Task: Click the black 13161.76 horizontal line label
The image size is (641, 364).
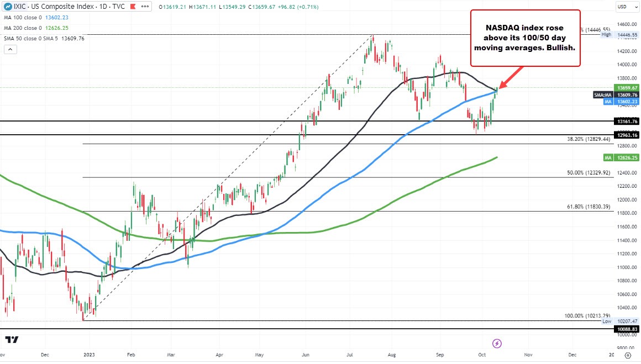Action: pos(626,122)
